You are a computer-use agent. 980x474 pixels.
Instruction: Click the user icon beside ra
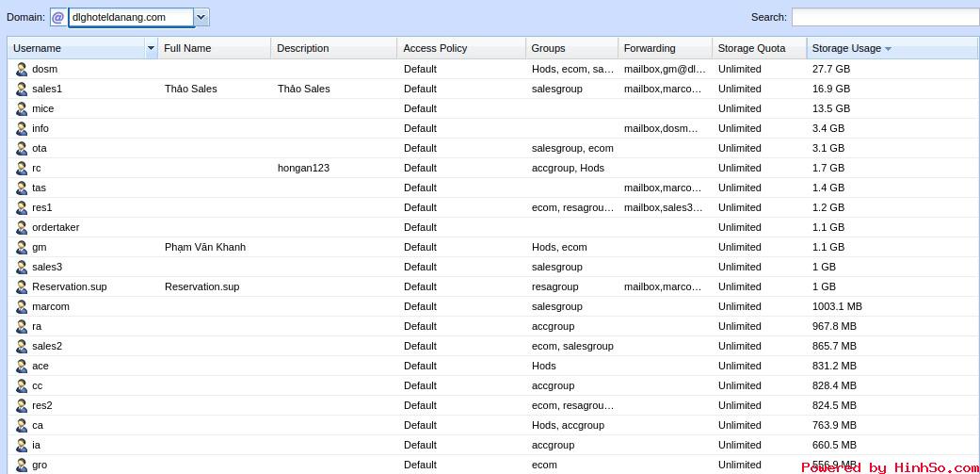22,326
